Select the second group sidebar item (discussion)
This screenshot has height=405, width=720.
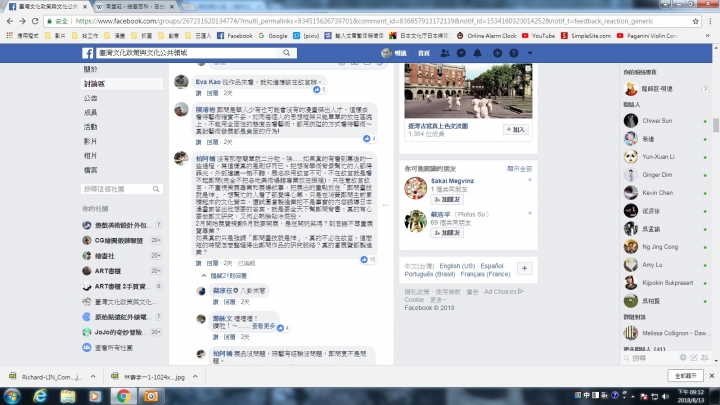(121, 84)
